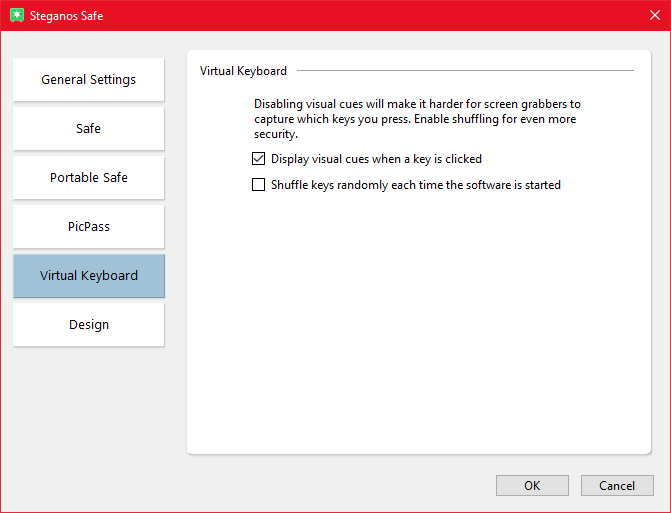Open the Design settings tab

coord(89,325)
